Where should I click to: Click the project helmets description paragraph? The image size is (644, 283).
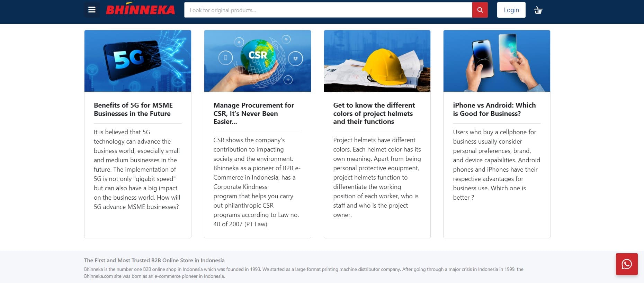pyautogui.click(x=377, y=177)
